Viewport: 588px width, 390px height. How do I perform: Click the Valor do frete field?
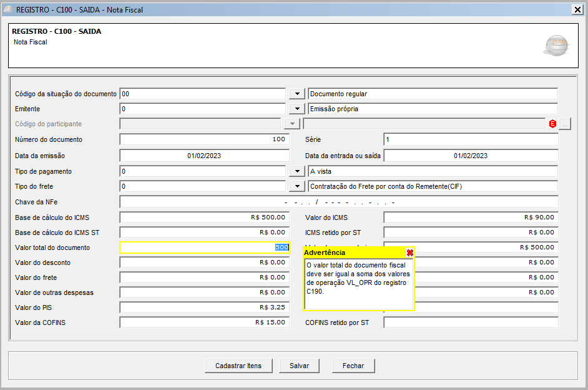204,277
